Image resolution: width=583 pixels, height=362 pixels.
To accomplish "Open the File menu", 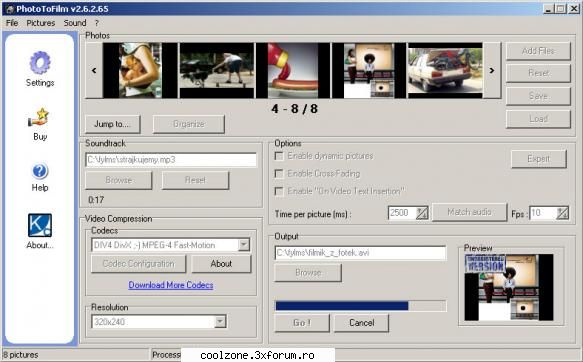I will (x=12, y=23).
